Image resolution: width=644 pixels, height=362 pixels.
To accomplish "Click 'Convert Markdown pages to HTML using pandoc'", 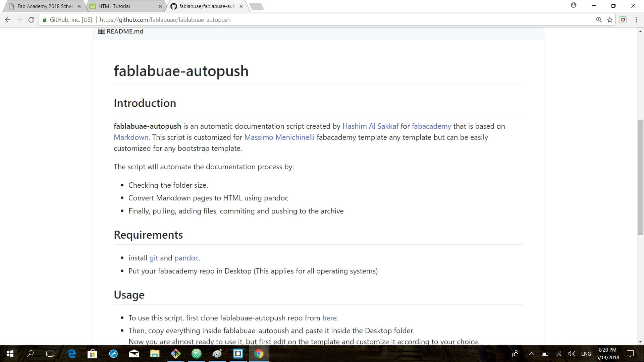I will click(208, 198).
